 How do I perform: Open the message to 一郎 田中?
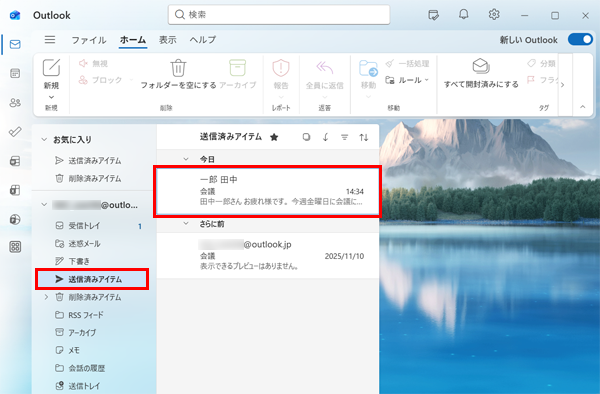267,191
